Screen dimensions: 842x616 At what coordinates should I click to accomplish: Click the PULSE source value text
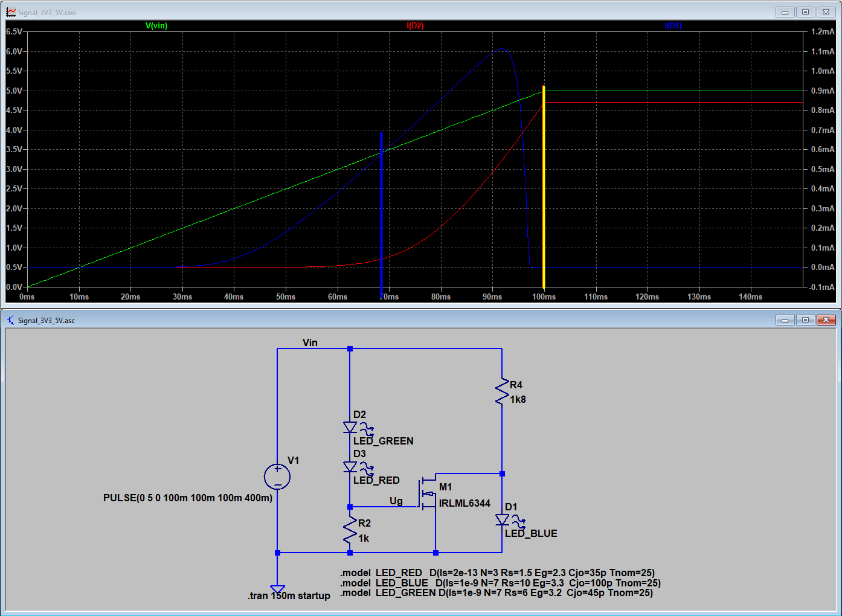pos(188,498)
